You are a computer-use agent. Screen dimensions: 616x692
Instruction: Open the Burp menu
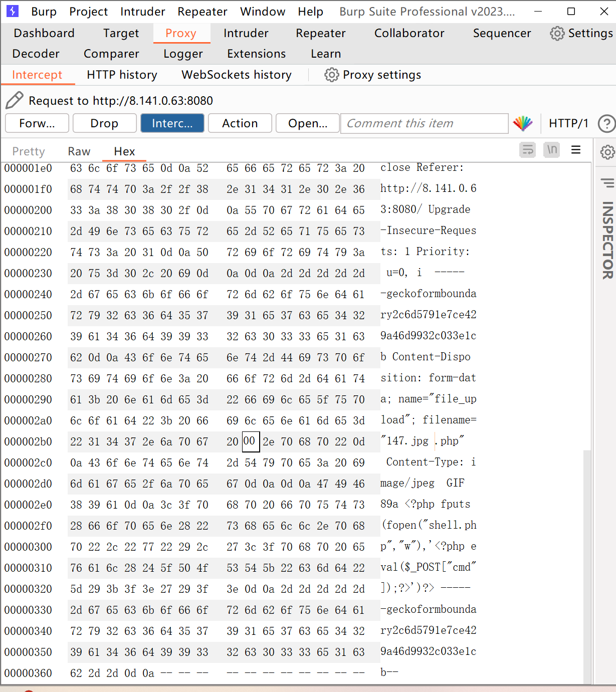pos(44,12)
